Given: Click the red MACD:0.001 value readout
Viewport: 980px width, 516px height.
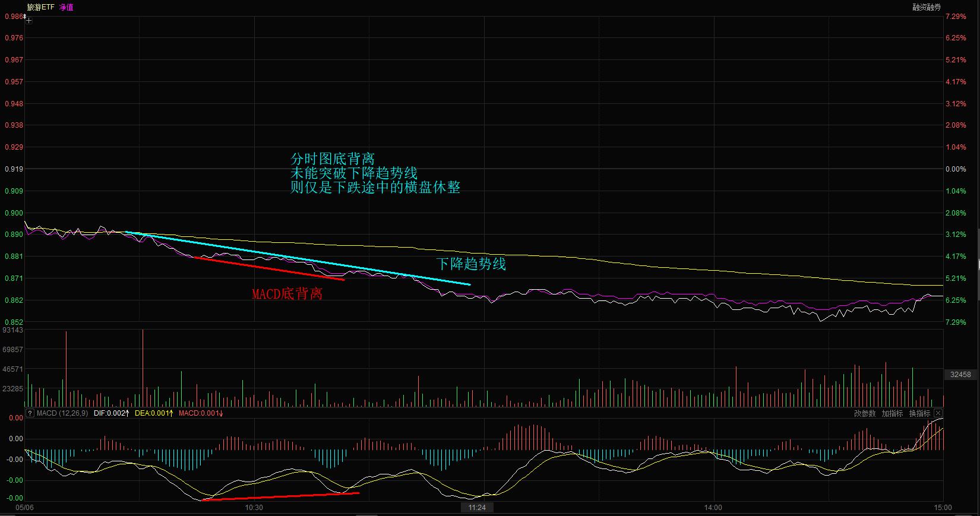Looking at the screenshot, I should [x=201, y=413].
